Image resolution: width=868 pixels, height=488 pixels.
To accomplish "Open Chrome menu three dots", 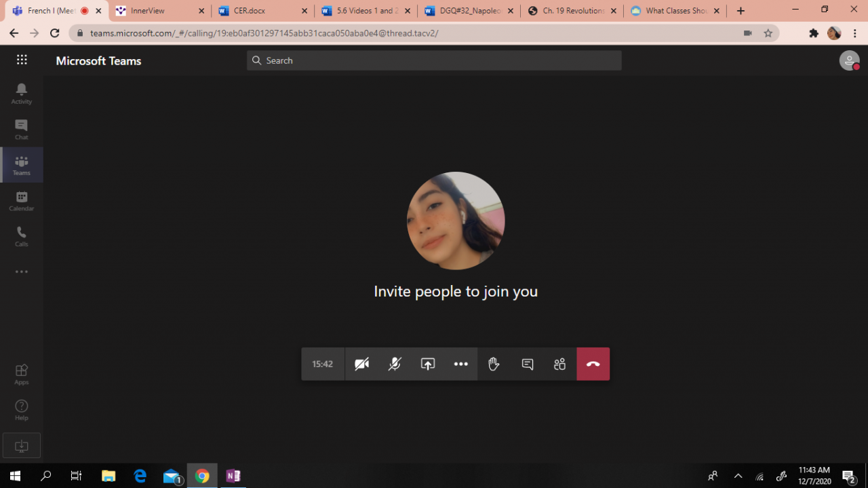I will click(854, 33).
